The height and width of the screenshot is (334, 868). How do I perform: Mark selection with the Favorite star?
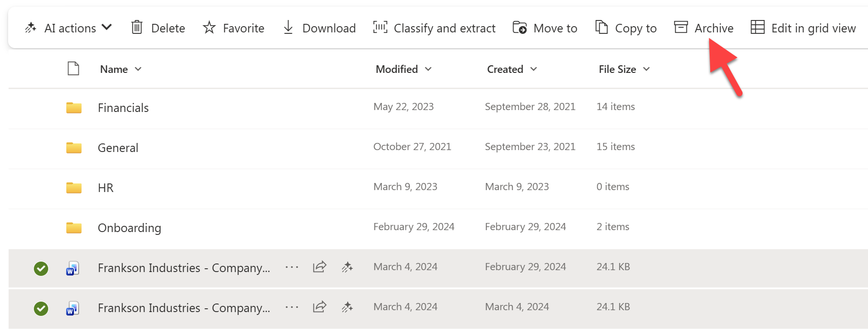pyautogui.click(x=233, y=28)
